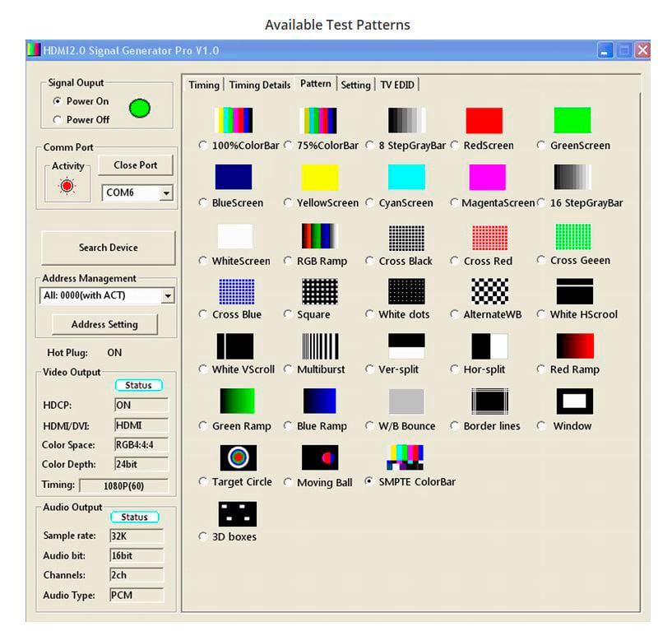Click the Cross Geeen grid thumbnail
The image size is (672, 631).
click(x=573, y=237)
